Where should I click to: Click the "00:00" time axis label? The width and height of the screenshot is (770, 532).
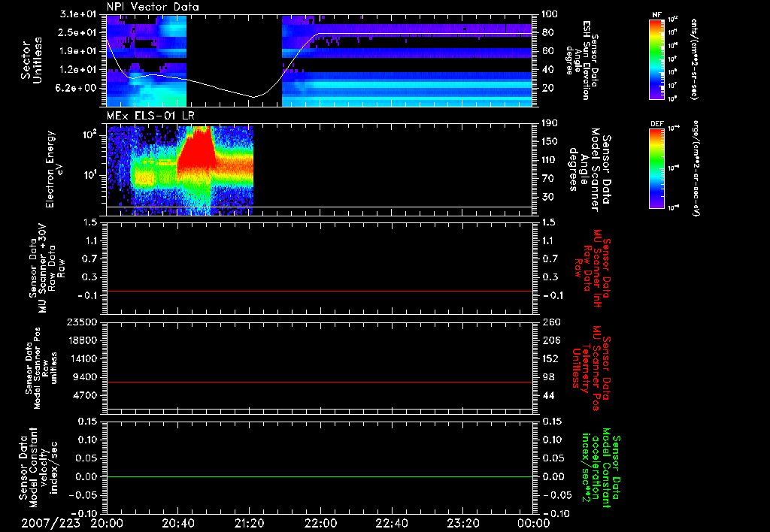point(534,523)
